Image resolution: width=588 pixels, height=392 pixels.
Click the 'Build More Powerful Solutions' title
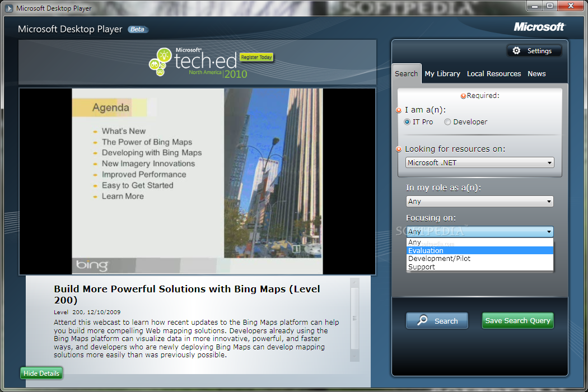pos(186,295)
